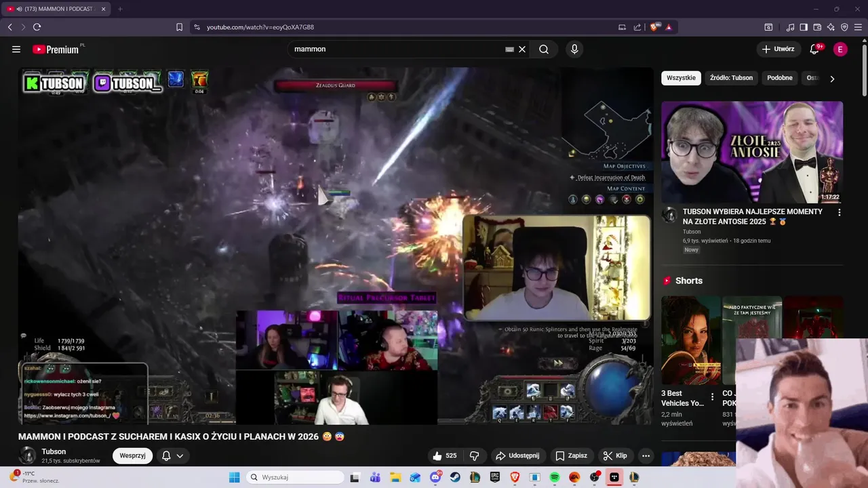Share the page from address bar

pos(637,27)
